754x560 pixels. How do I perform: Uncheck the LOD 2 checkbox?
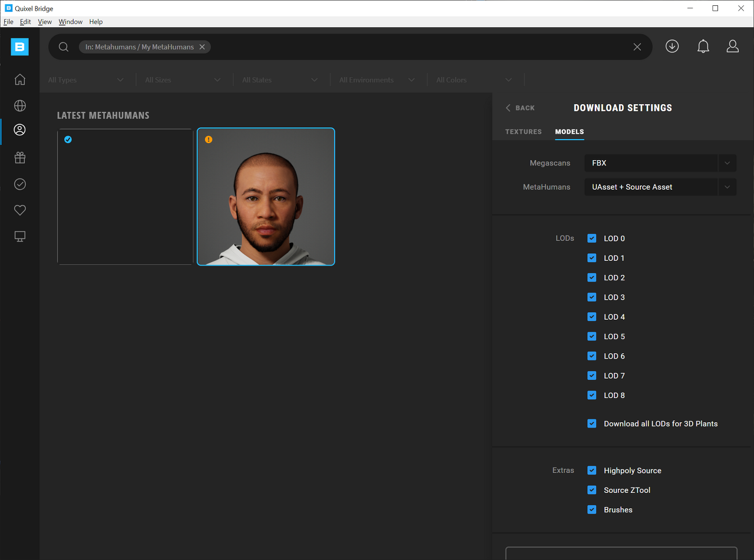(592, 277)
